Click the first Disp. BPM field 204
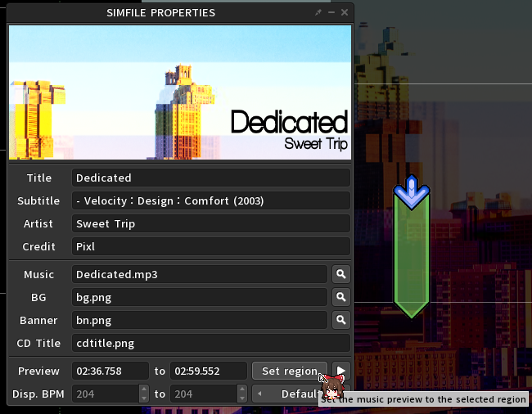Image resolution: width=532 pixels, height=414 pixels. [x=106, y=394]
